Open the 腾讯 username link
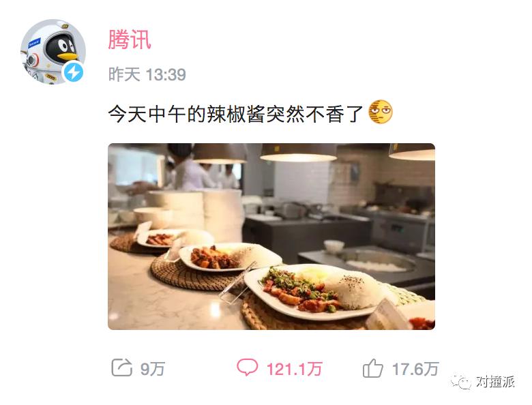This screenshot has width=532, height=405. point(130,40)
